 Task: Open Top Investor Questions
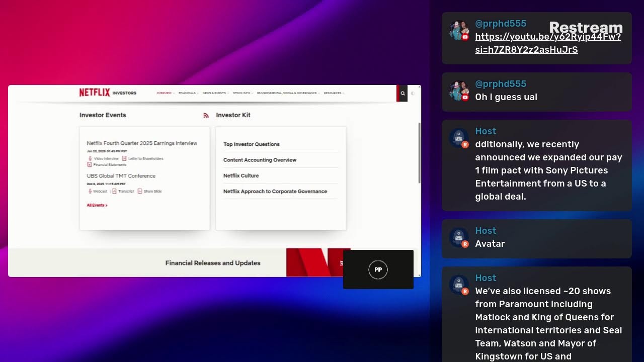point(252,144)
